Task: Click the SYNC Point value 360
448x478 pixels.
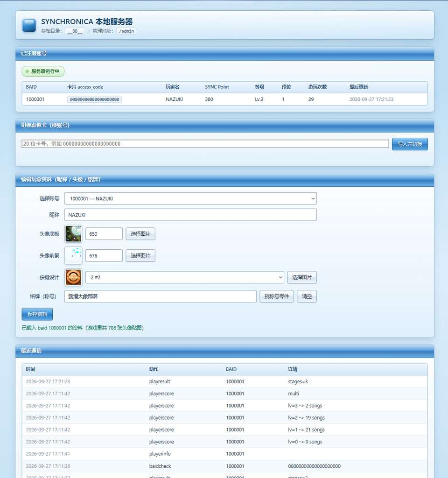Action: click(x=209, y=99)
